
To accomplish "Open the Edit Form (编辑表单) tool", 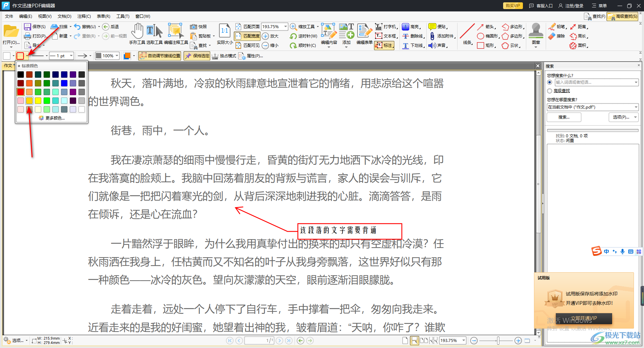I will click(364, 34).
